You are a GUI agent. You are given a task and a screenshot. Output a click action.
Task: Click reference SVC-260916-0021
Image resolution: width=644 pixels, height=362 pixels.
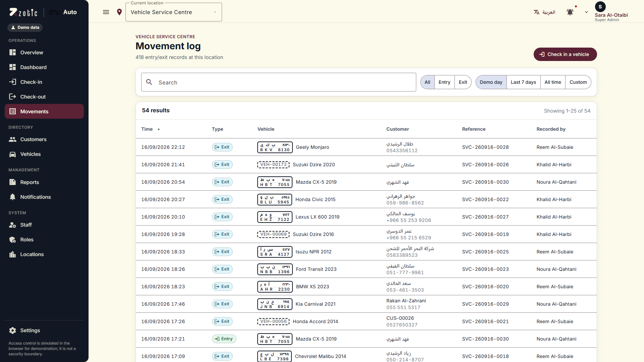click(x=485, y=321)
